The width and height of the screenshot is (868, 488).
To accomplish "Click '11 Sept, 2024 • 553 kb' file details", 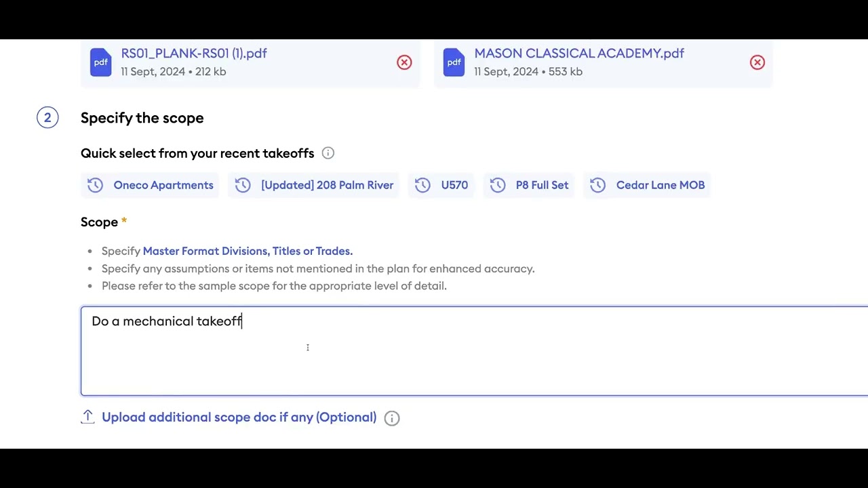I will pyautogui.click(x=528, y=72).
